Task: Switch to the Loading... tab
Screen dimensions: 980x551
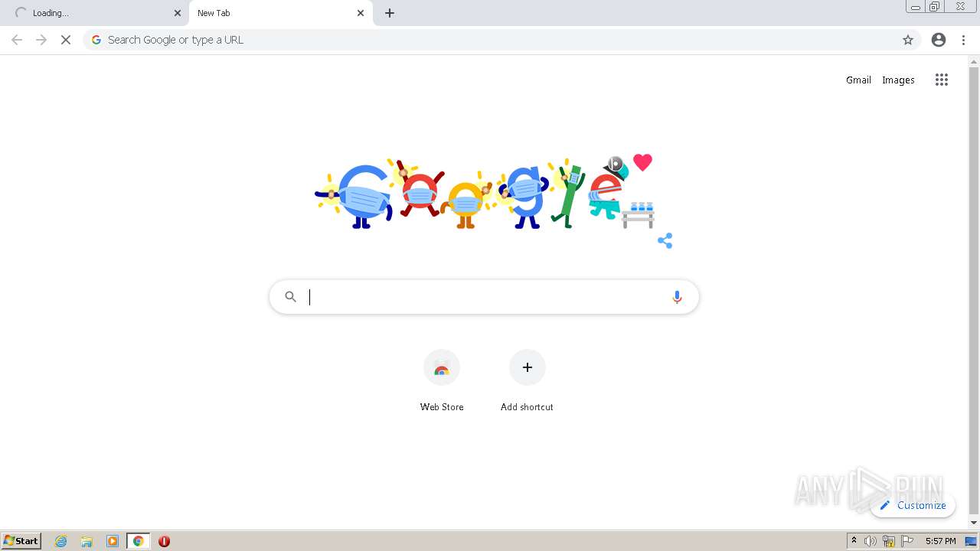Action: coord(95,13)
